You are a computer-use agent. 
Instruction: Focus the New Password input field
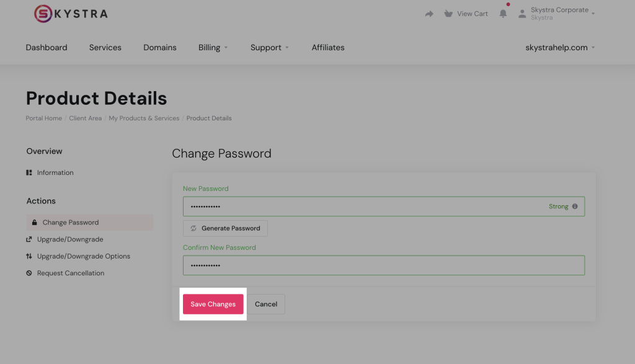coord(360,206)
